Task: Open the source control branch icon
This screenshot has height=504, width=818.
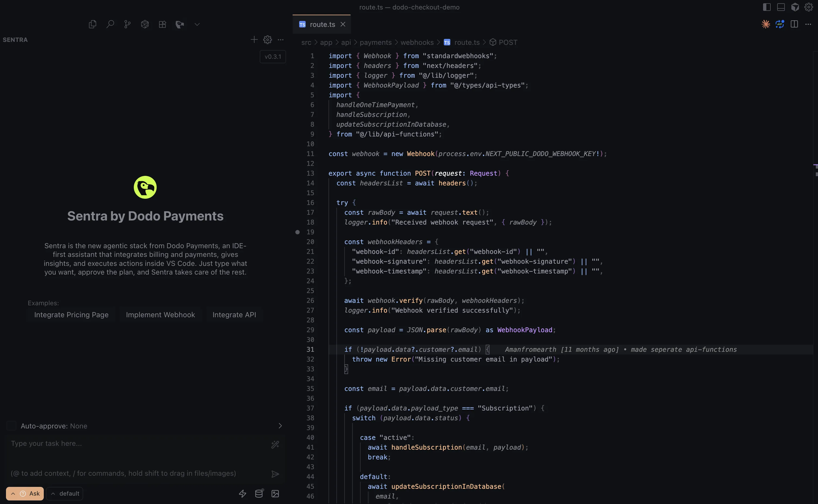Action: pos(127,24)
